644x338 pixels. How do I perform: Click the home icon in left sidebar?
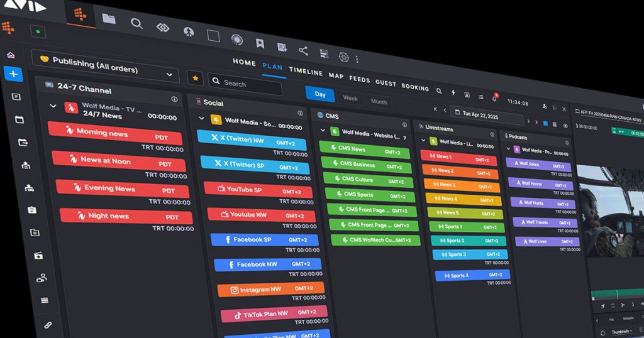click(x=11, y=55)
